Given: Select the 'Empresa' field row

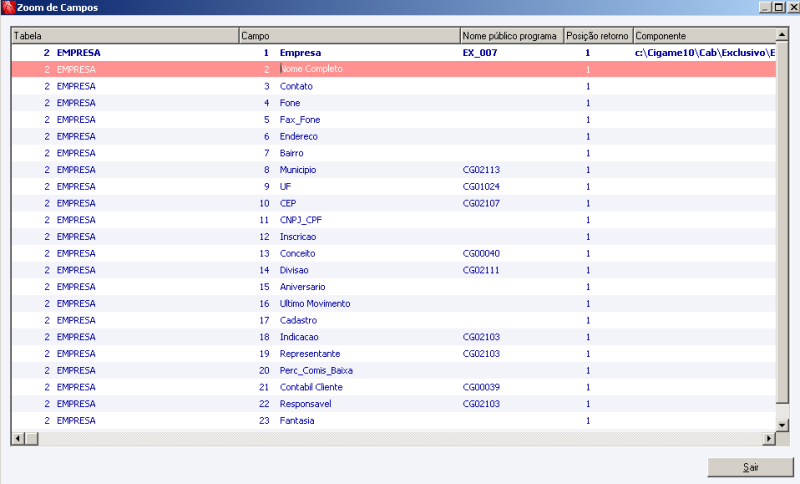Looking at the screenshot, I should coord(393,53).
